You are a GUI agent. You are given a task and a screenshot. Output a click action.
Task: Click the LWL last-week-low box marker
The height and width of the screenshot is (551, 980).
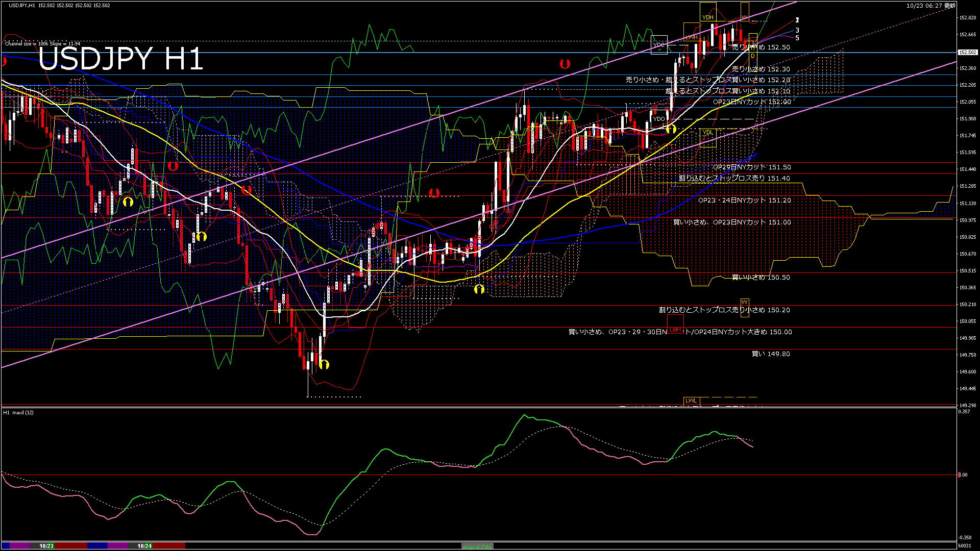[691, 400]
